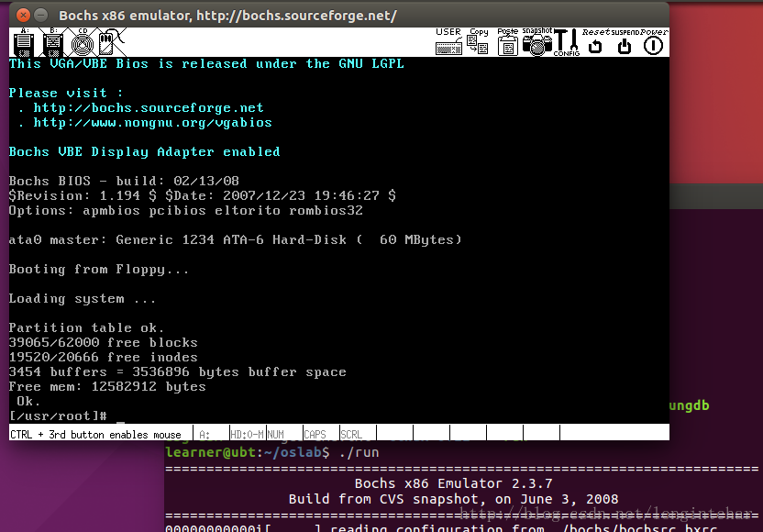Viewport: 763px width, 532px height.
Task: Click the 'ata0 master' hard-disk line
Action: [x=236, y=239]
